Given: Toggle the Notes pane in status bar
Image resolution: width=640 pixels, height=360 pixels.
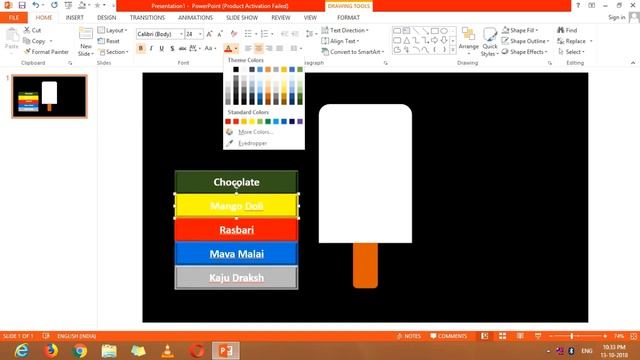Looking at the screenshot, I should click(x=409, y=336).
